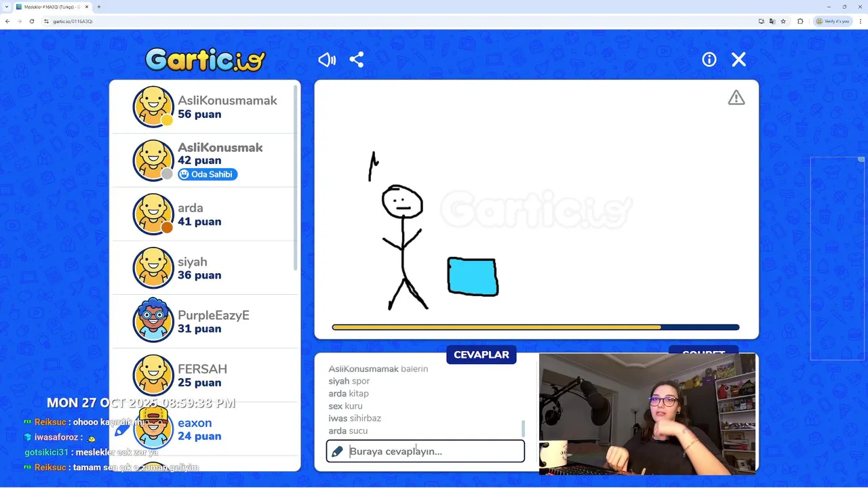Click the share room icon
The width and height of the screenshot is (868, 488).
(357, 60)
